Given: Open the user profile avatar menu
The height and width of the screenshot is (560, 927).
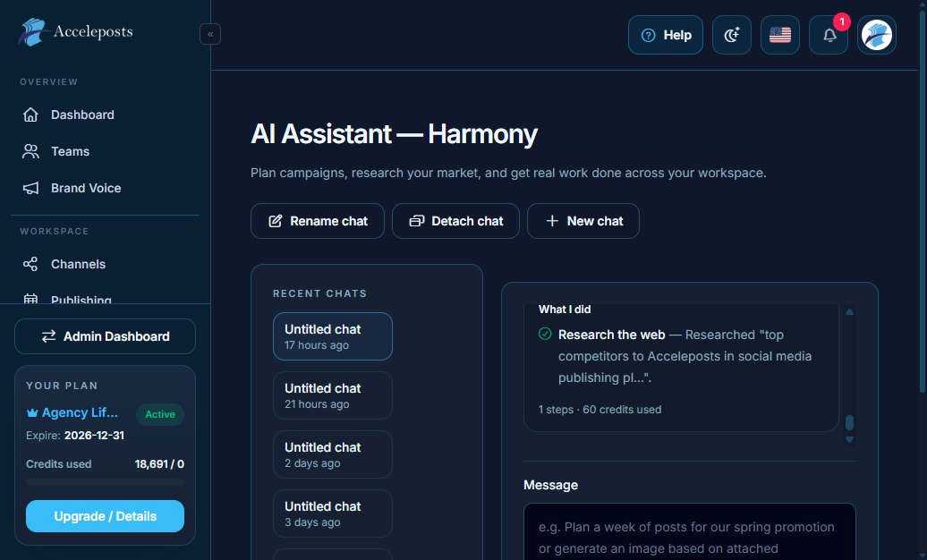Looking at the screenshot, I should (x=877, y=36).
